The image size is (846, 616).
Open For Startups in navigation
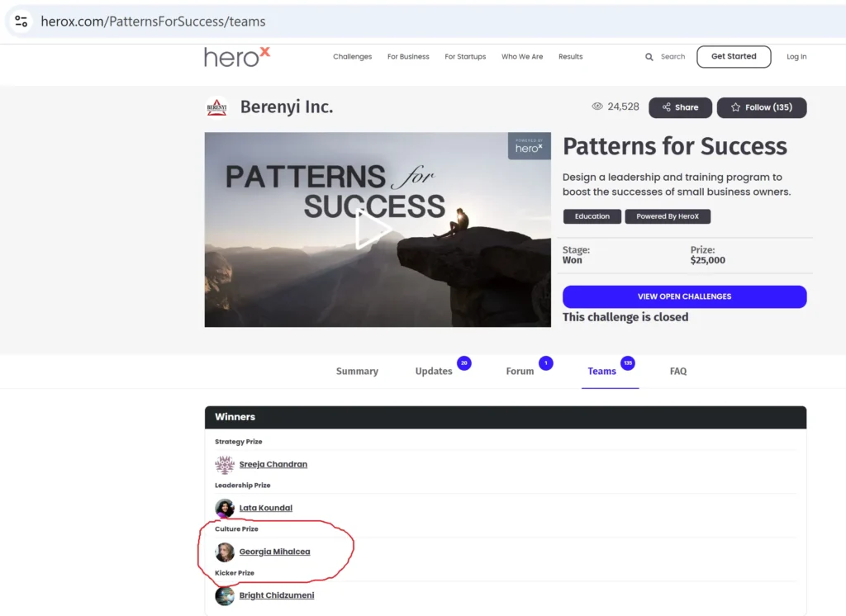(465, 57)
